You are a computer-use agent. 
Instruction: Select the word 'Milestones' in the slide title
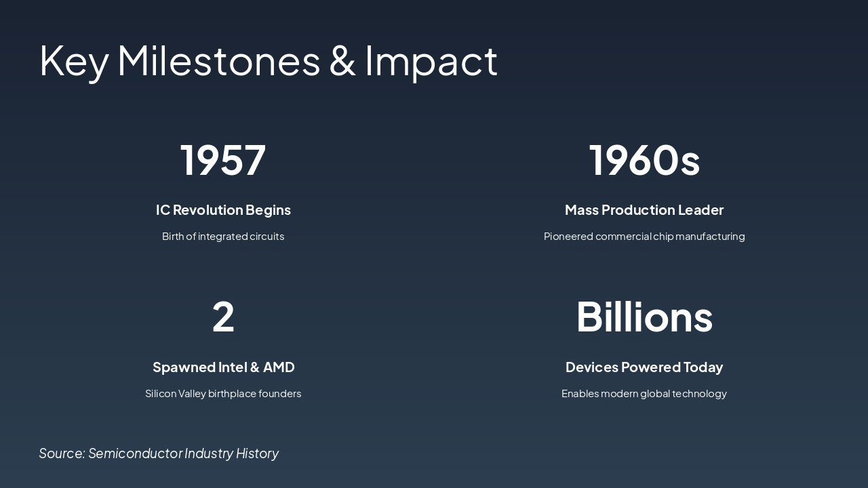click(218, 61)
